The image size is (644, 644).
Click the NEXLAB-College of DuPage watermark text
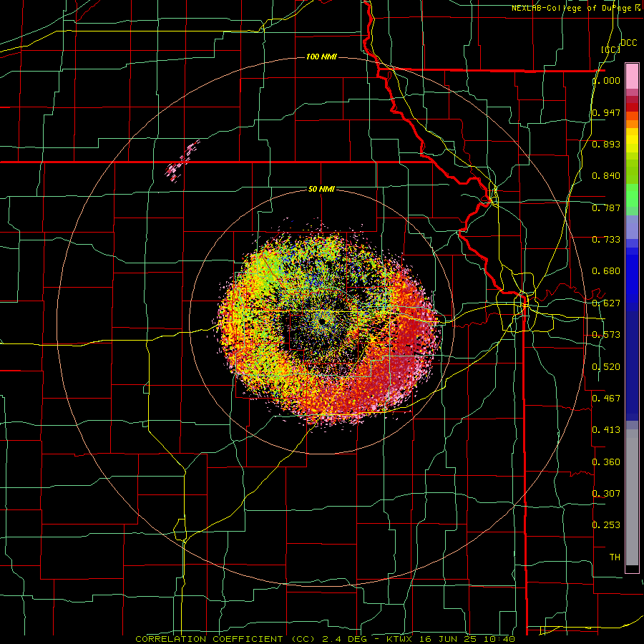(576, 8)
